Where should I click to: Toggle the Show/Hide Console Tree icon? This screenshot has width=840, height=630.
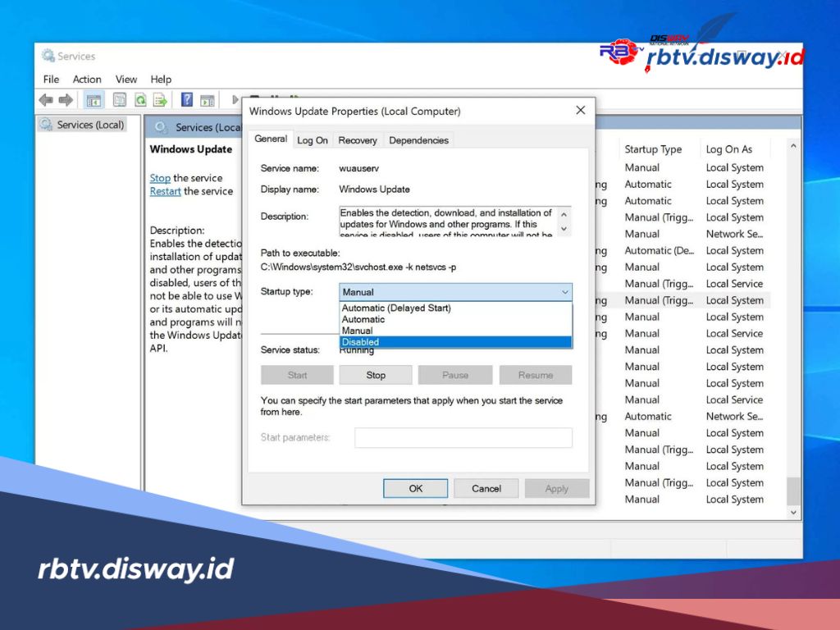[x=94, y=99]
